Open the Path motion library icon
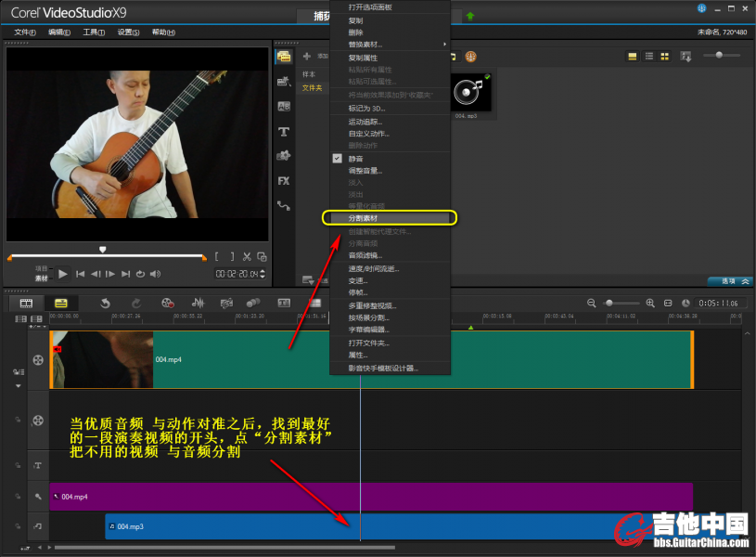The height and width of the screenshot is (557, 756). pos(284,205)
